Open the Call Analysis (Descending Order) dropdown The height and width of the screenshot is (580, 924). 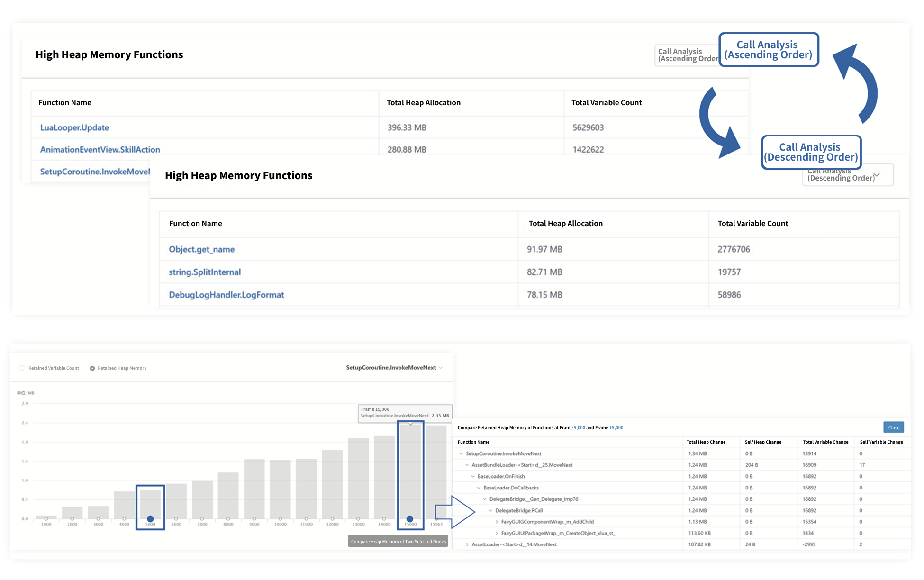[x=848, y=175]
